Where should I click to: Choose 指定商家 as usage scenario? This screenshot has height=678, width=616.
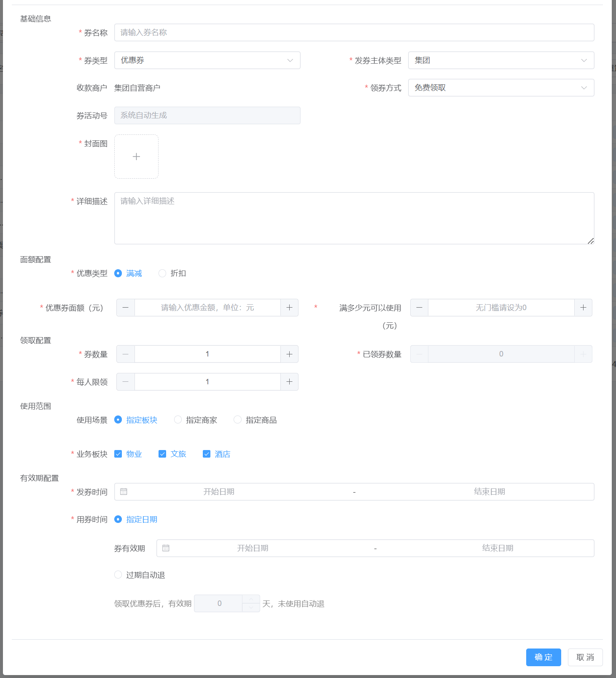pyautogui.click(x=178, y=420)
